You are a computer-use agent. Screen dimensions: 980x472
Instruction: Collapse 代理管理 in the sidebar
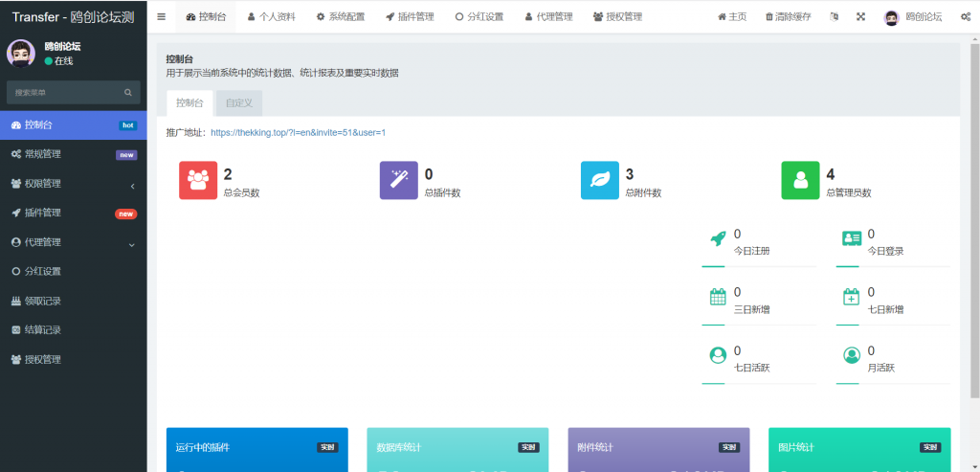tap(73, 242)
